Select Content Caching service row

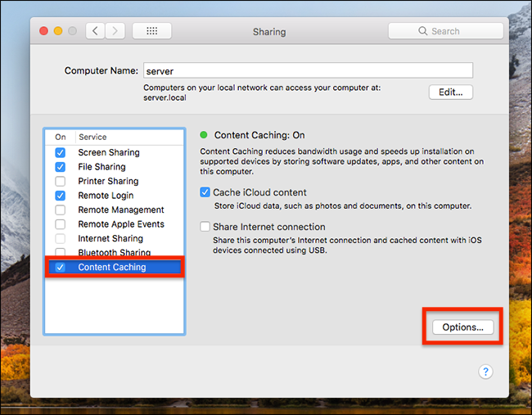(115, 268)
